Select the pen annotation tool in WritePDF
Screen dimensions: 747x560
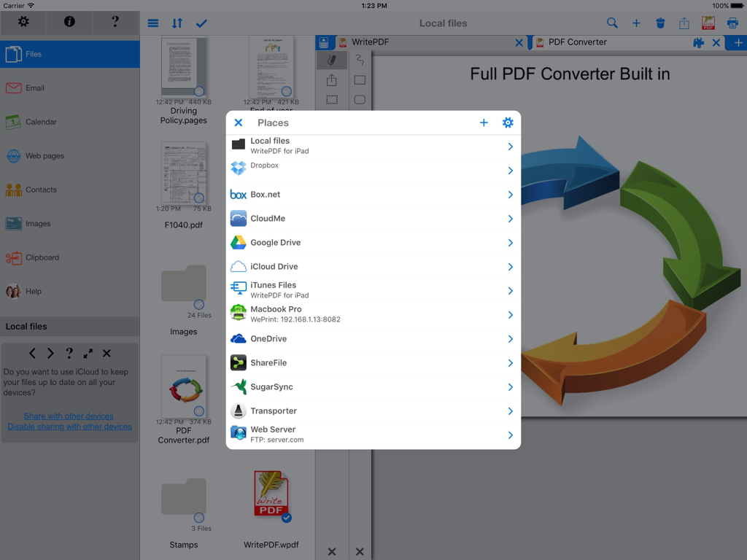pos(331,60)
